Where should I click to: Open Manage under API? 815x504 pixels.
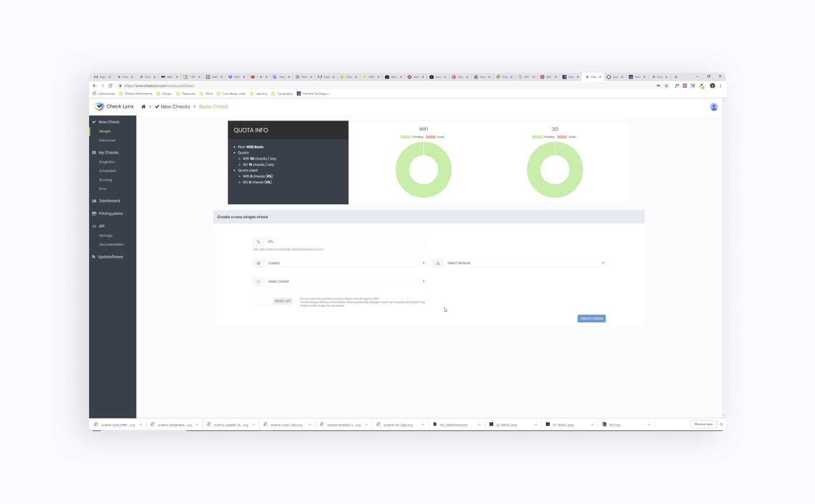(x=106, y=236)
